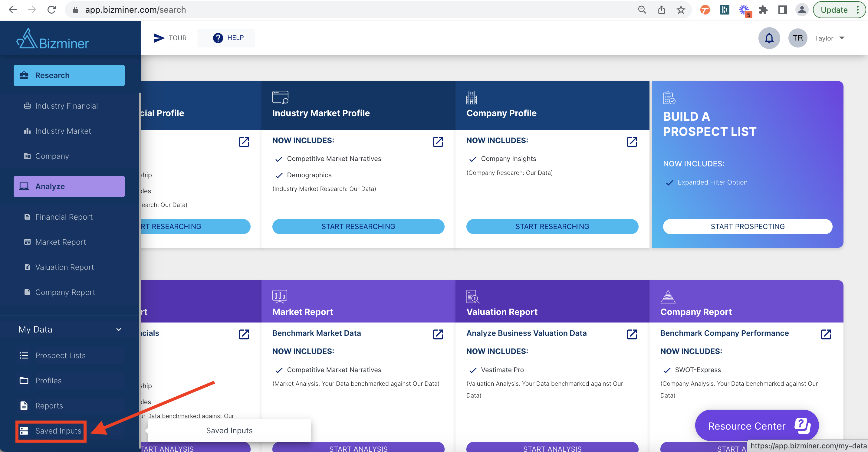Click the browser zoom magnifier icon

(x=642, y=10)
